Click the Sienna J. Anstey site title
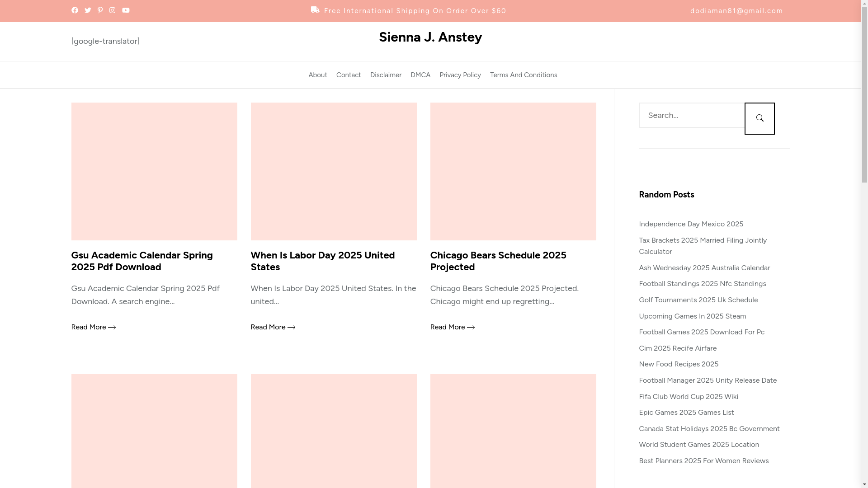Viewport: 868px width, 488px height. pyautogui.click(x=430, y=37)
